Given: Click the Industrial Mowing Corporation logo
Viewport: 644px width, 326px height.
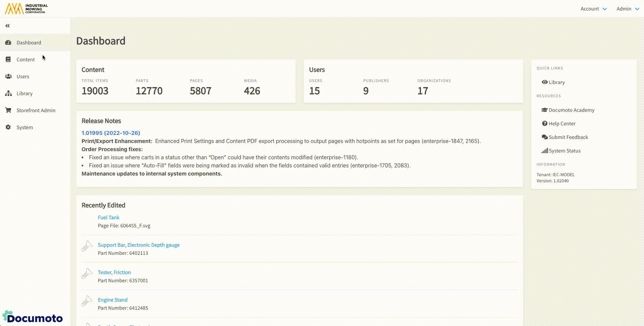Looking at the screenshot, I should tap(26, 8).
